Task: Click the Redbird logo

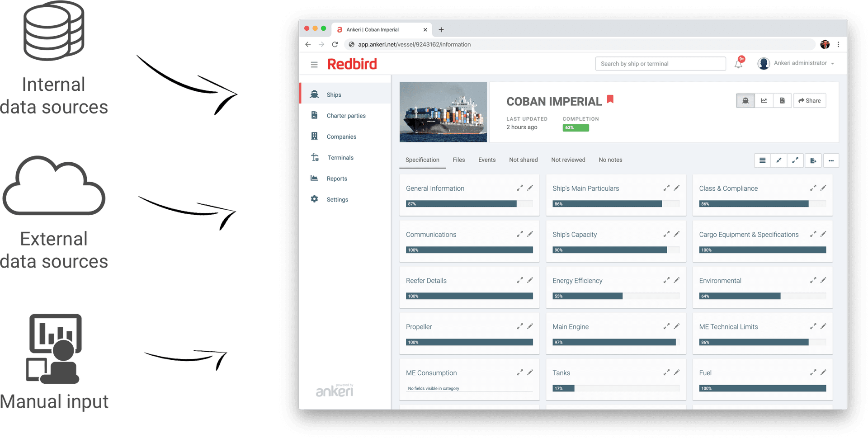Action: (352, 64)
